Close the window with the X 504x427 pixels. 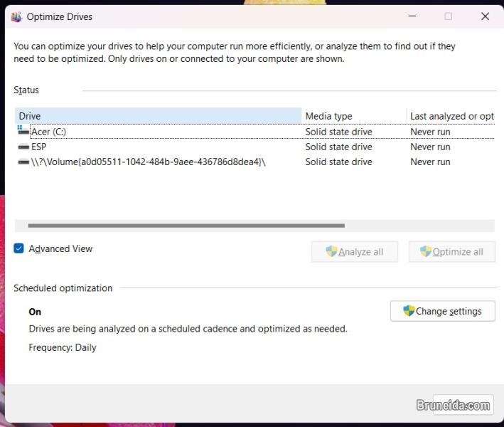(485, 16)
